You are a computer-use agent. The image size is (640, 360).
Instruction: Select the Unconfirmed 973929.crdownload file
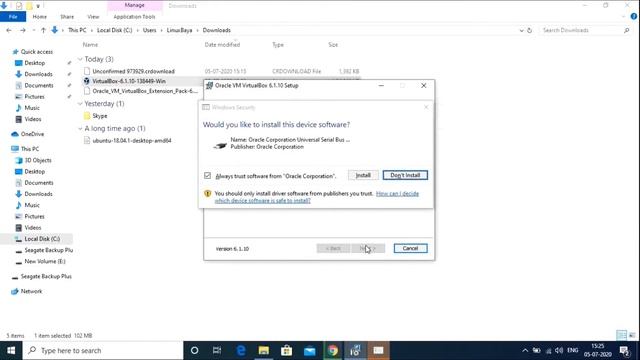[133, 71]
